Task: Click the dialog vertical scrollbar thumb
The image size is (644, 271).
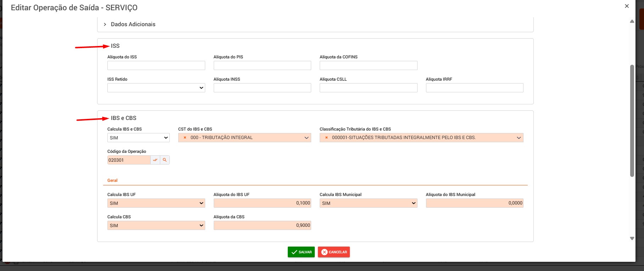Action: coord(632,121)
